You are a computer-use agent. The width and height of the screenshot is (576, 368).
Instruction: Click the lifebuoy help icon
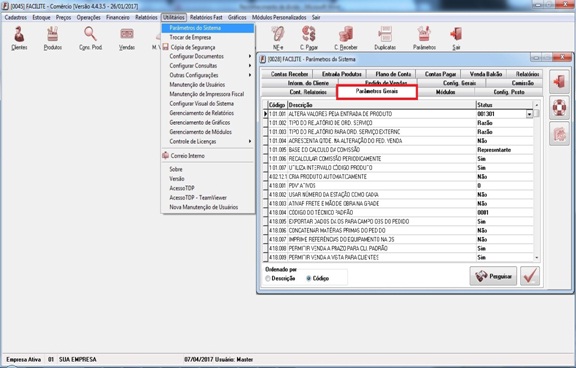[x=559, y=108]
